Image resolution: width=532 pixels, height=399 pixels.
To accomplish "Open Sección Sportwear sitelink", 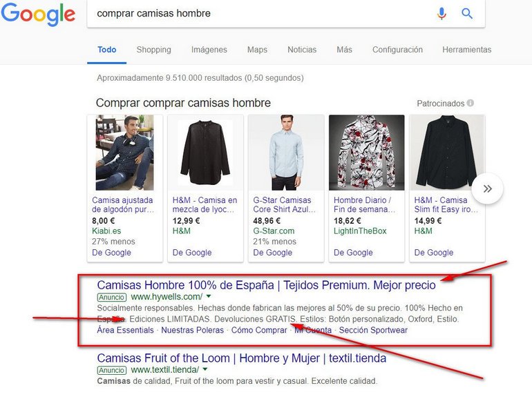I will 373,330.
